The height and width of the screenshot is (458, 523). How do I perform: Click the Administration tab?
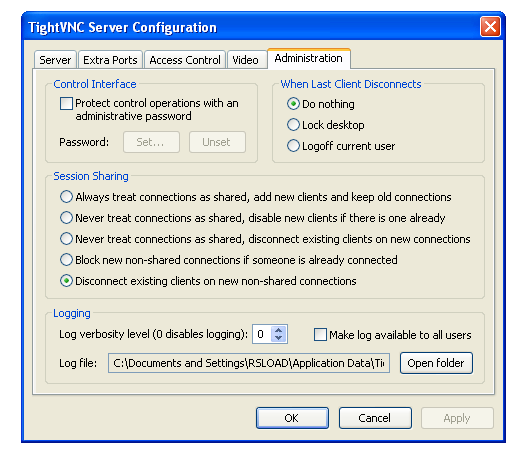tap(309, 58)
